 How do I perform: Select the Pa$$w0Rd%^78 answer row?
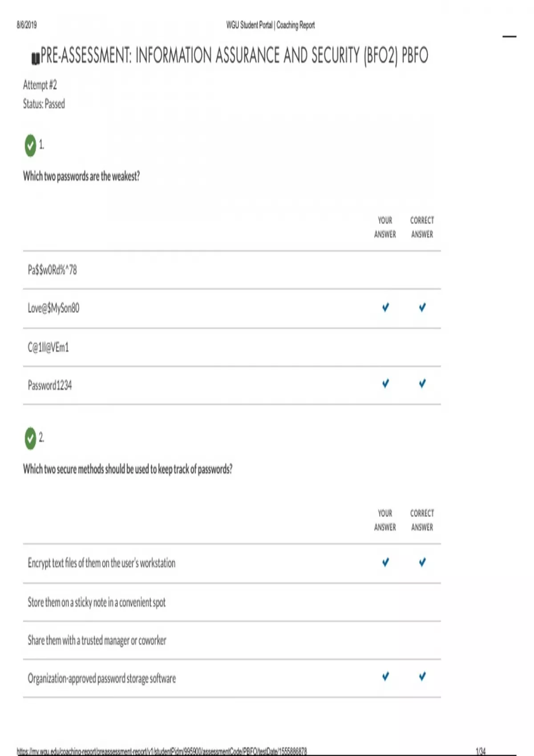click(53, 270)
